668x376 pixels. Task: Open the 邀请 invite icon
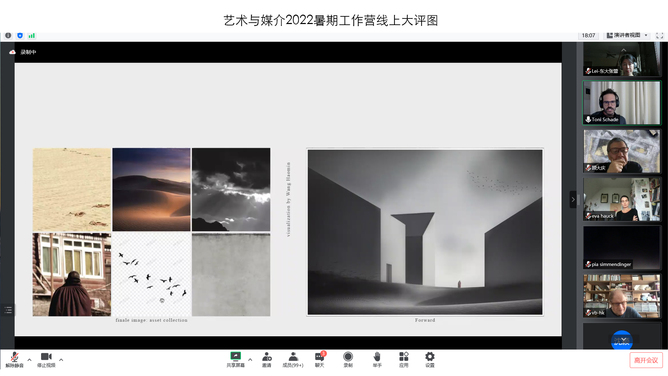click(267, 360)
